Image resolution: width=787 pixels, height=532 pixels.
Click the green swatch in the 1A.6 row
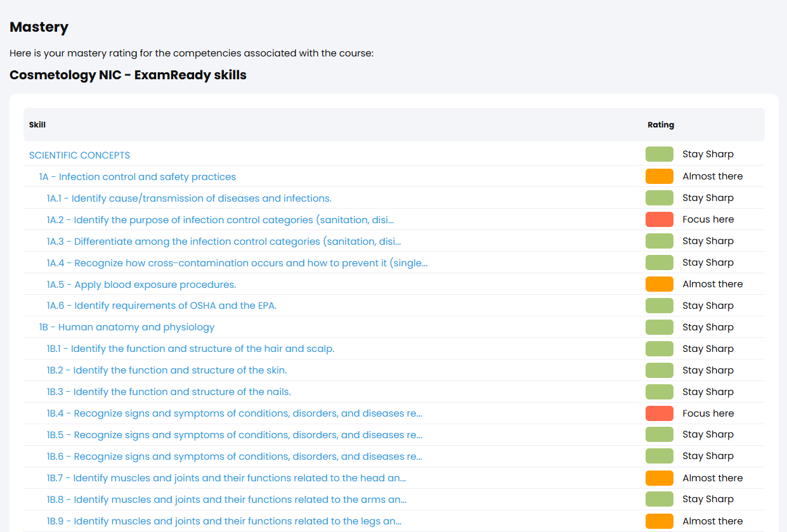660,306
